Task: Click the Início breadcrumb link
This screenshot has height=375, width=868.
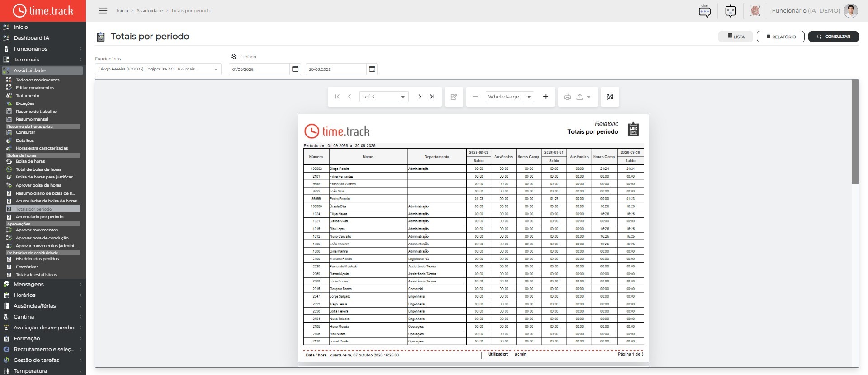Action: (122, 10)
